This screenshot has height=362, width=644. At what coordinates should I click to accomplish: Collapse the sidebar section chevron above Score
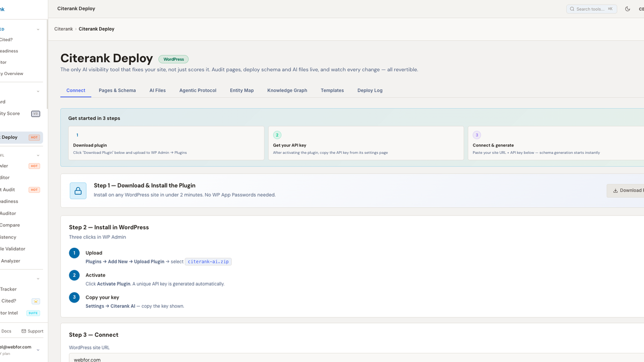(38, 92)
